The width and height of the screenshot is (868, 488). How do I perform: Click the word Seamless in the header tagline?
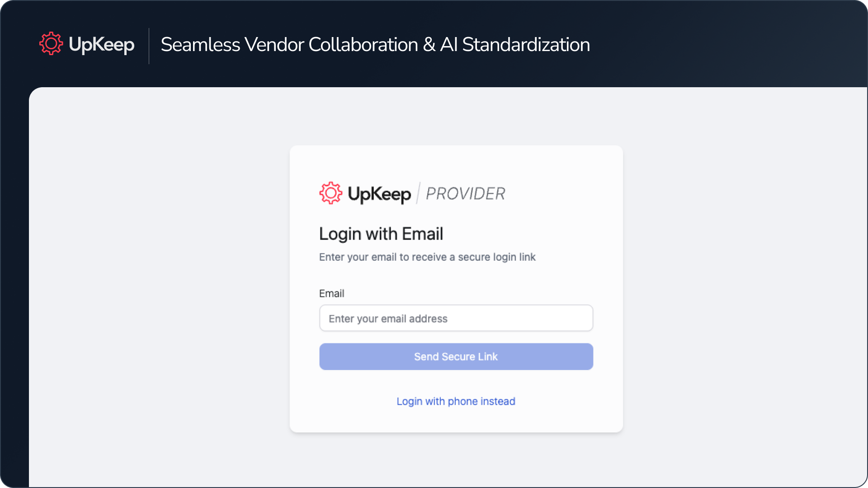[x=200, y=44]
